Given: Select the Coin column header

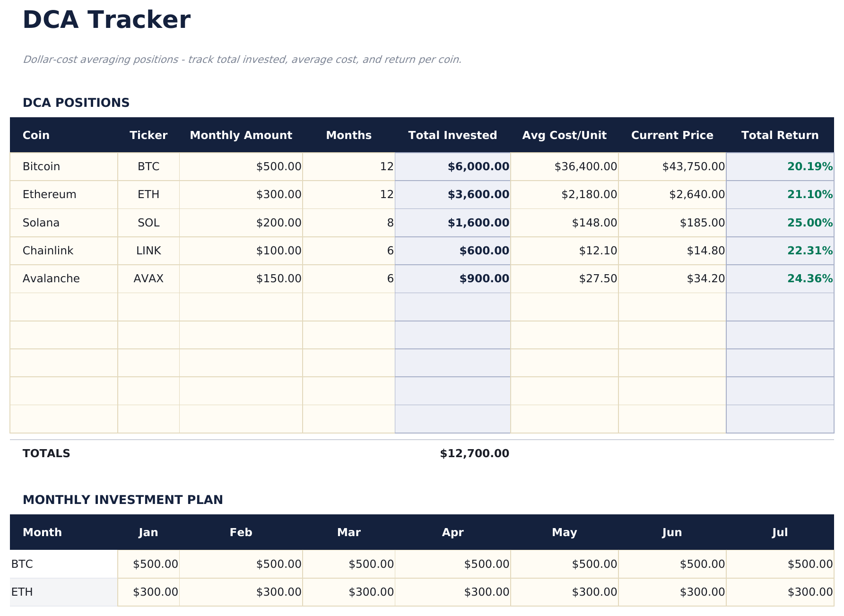Looking at the screenshot, I should pyautogui.click(x=36, y=135).
